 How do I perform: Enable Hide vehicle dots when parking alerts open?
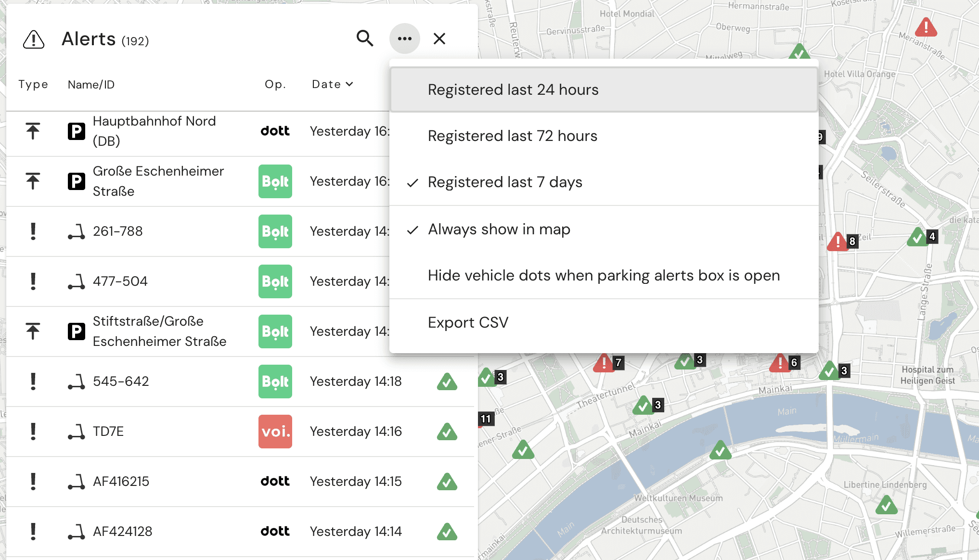[x=604, y=276]
